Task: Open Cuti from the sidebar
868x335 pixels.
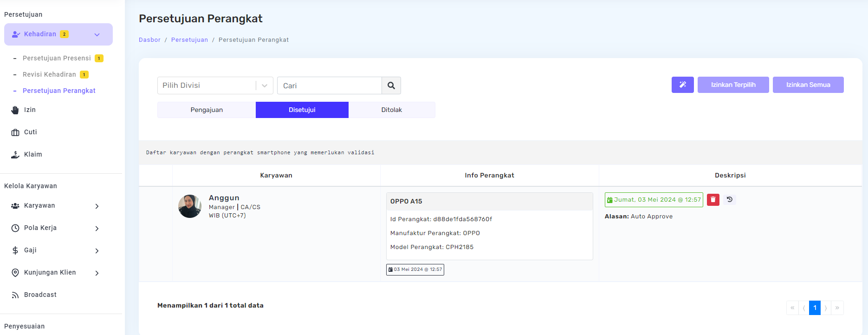Action: 30,132
